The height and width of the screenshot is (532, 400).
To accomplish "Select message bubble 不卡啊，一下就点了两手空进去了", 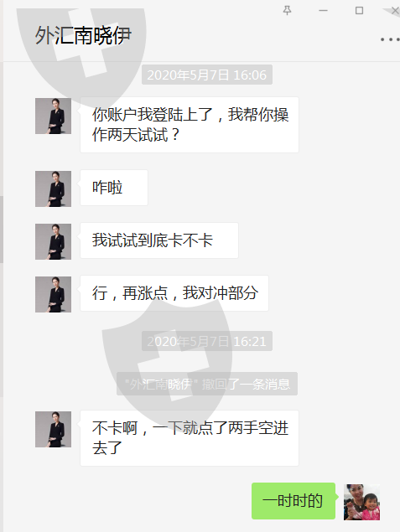I will 190,438.
